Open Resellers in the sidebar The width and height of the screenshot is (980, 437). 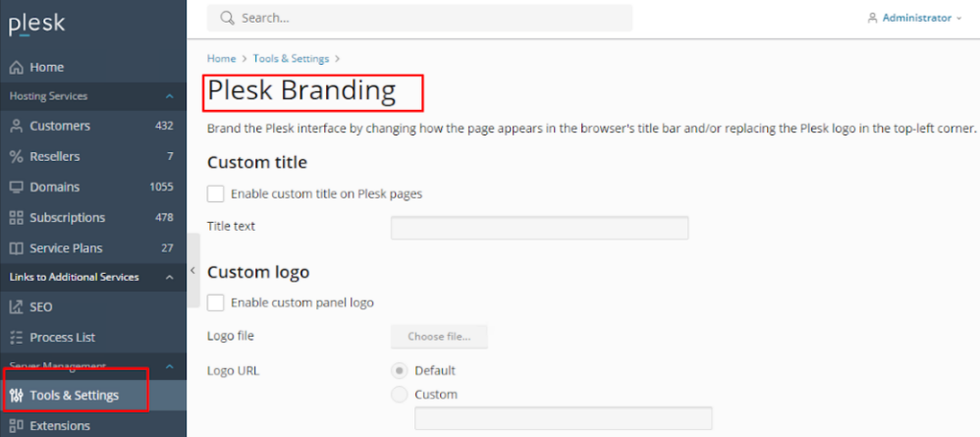[x=93, y=156]
